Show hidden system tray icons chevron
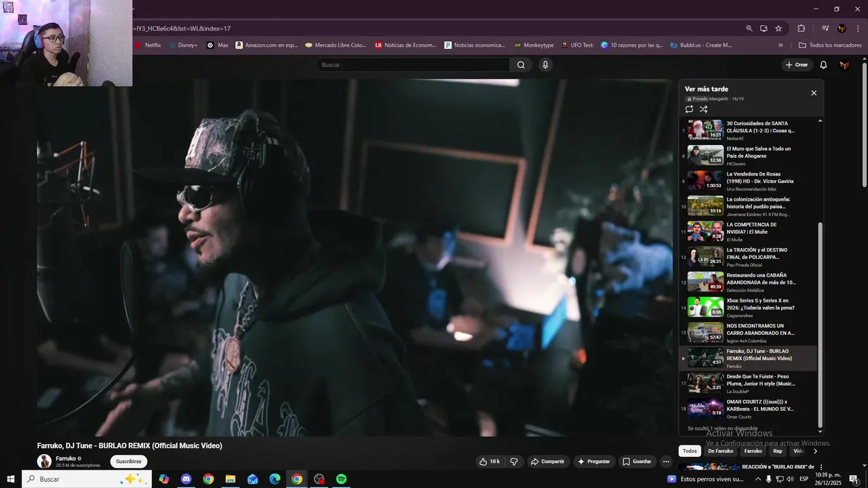Image resolution: width=868 pixels, height=488 pixels. (757, 479)
